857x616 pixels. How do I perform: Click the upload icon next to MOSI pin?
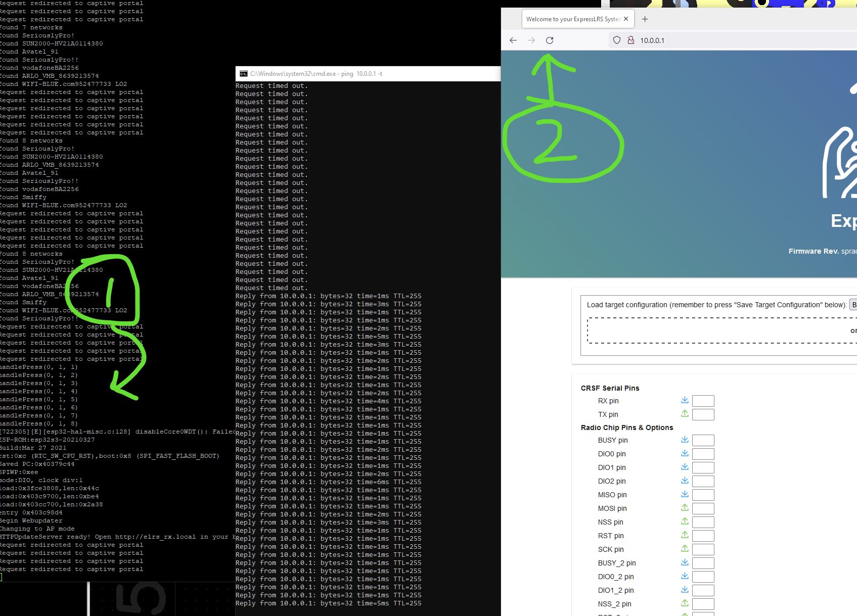(x=685, y=508)
